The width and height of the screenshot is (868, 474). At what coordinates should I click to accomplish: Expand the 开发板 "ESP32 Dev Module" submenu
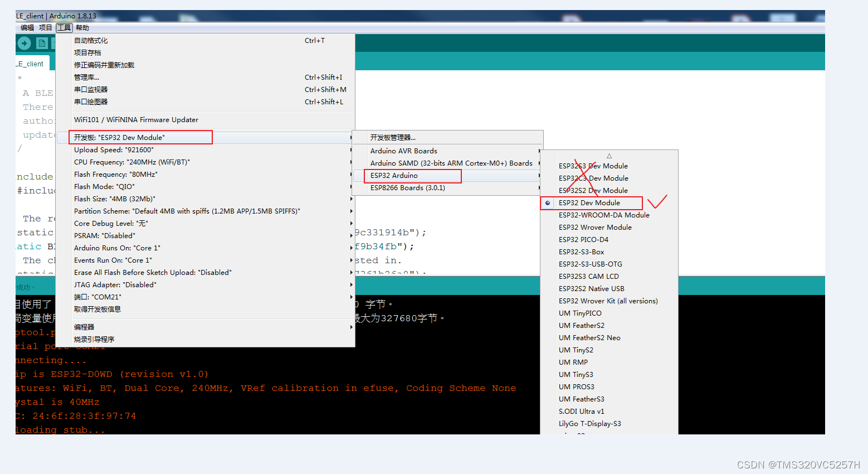click(x=206, y=138)
